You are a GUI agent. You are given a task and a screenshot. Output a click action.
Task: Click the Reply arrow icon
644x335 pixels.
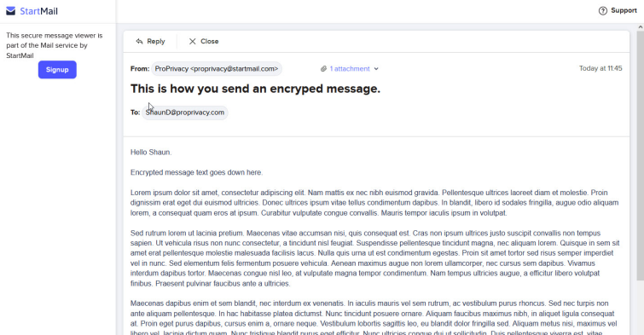tap(139, 41)
